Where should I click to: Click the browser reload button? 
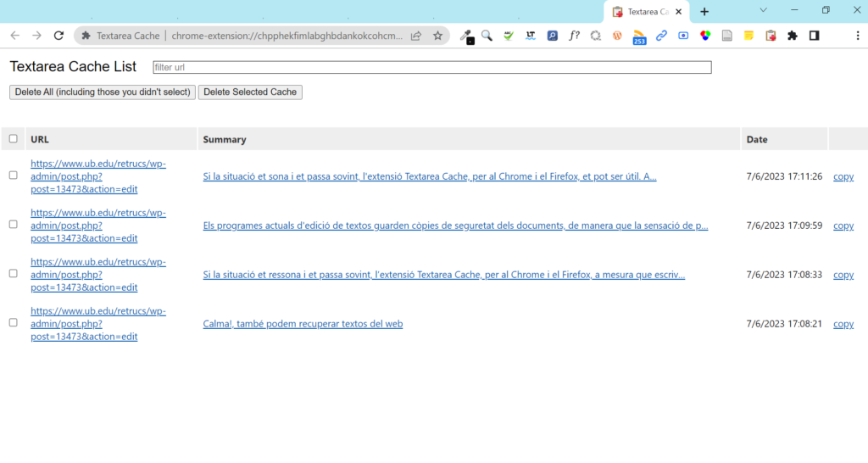pyautogui.click(x=58, y=36)
